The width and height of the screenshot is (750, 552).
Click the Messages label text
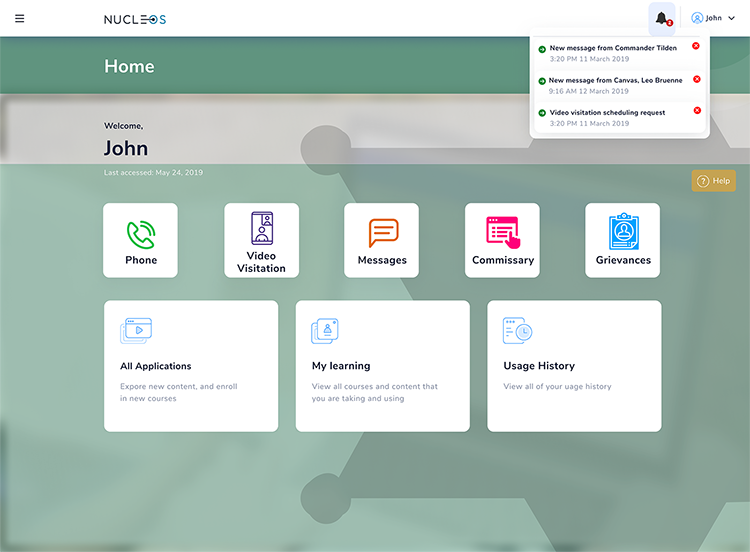tap(382, 260)
